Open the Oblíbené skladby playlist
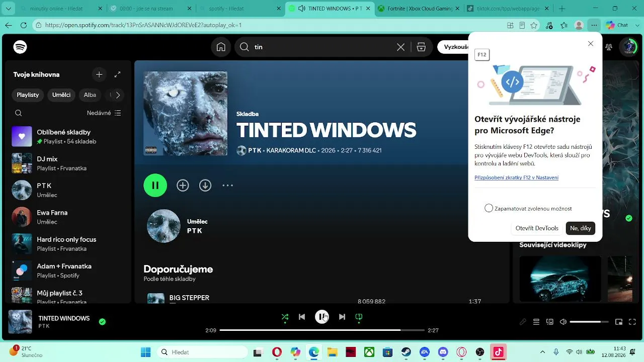644x362 pixels. pyautogui.click(x=67, y=137)
